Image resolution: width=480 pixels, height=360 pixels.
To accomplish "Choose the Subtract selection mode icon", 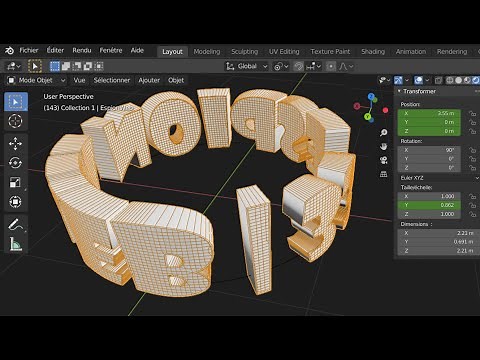I will (x=77, y=66).
